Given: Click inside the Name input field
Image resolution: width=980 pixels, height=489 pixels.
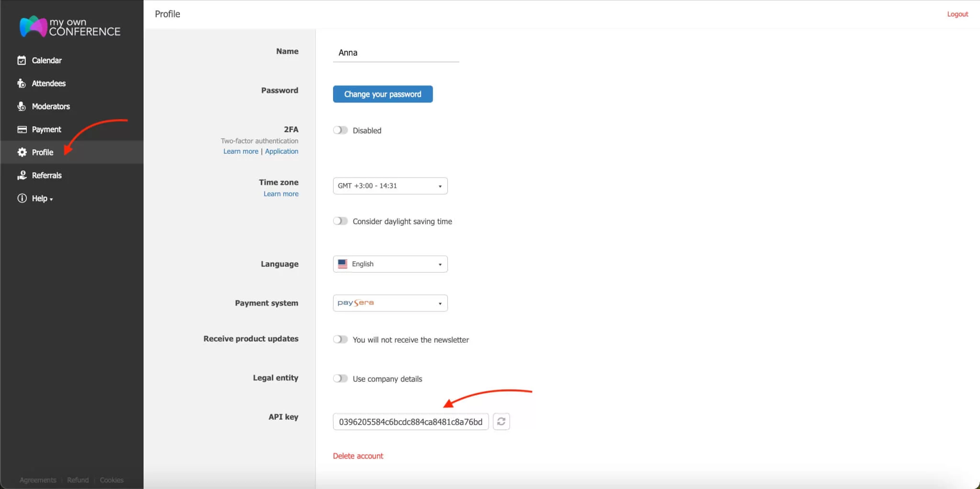Looking at the screenshot, I should pyautogui.click(x=396, y=53).
